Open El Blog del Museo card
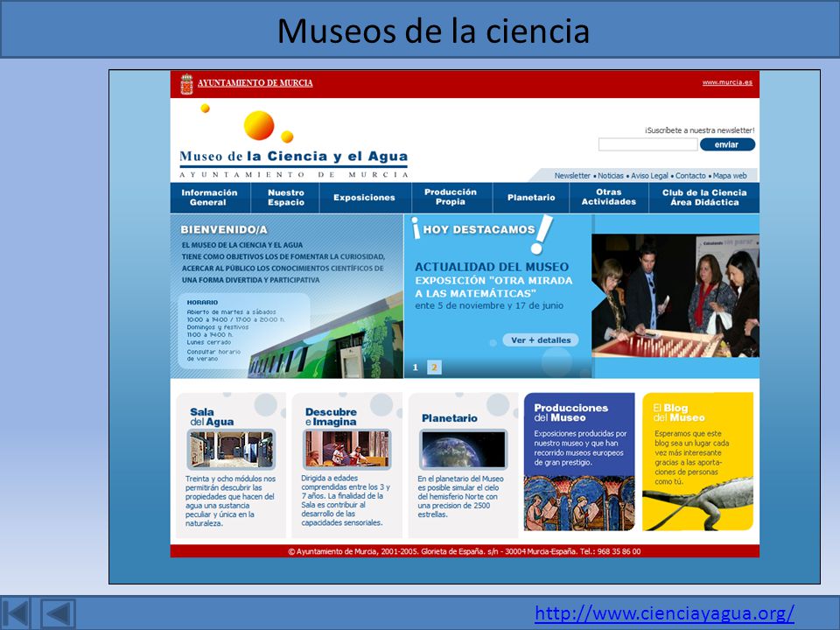 tap(697, 462)
